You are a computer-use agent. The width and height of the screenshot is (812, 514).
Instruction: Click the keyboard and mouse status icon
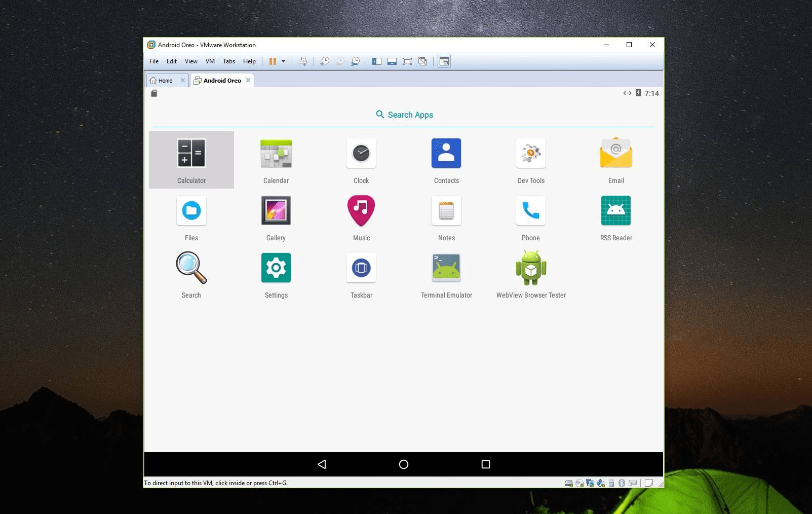pyautogui.click(x=633, y=483)
